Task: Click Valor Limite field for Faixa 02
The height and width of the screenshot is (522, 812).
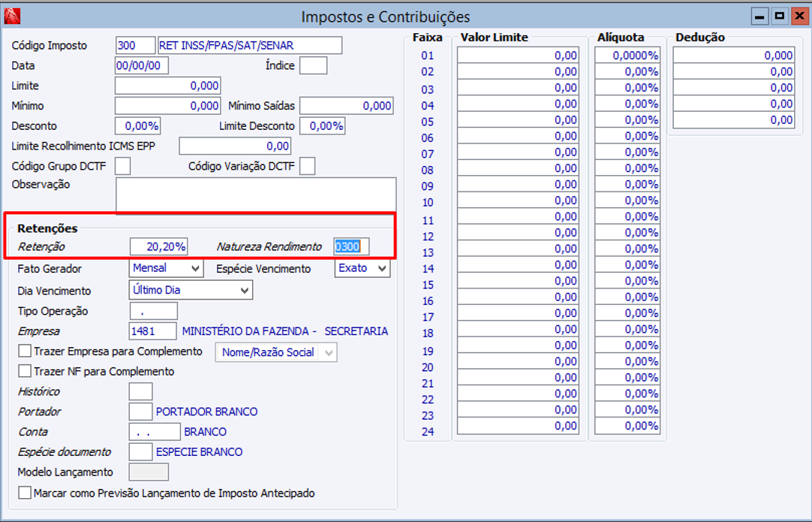Action: click(x=518, y=71)
